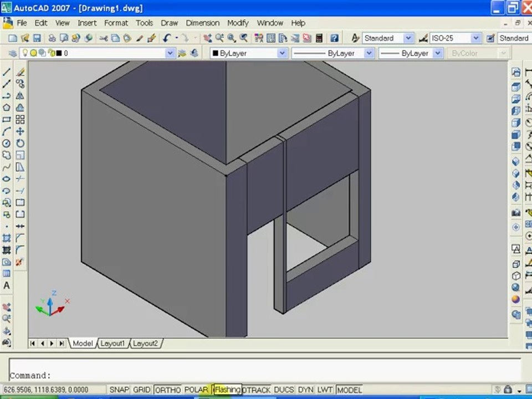Select the Arc drawing tool
532x399 pixels.
click(x=7, y=131)
